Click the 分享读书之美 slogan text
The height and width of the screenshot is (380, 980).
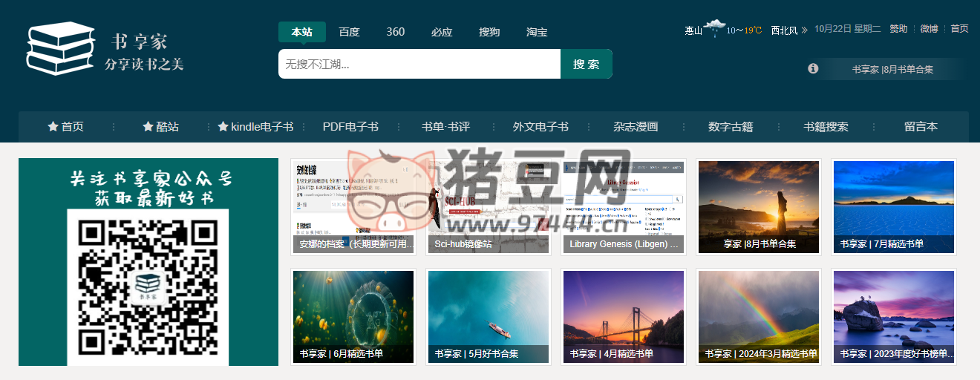144,65
